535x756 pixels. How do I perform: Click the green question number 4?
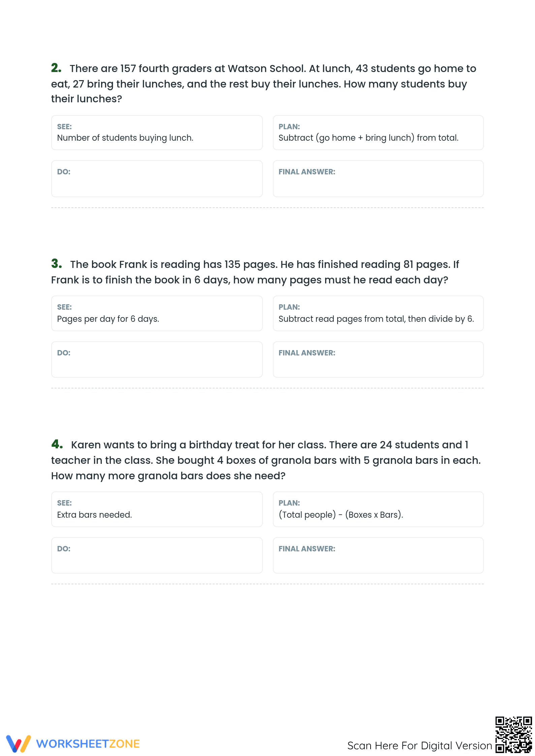57,444
